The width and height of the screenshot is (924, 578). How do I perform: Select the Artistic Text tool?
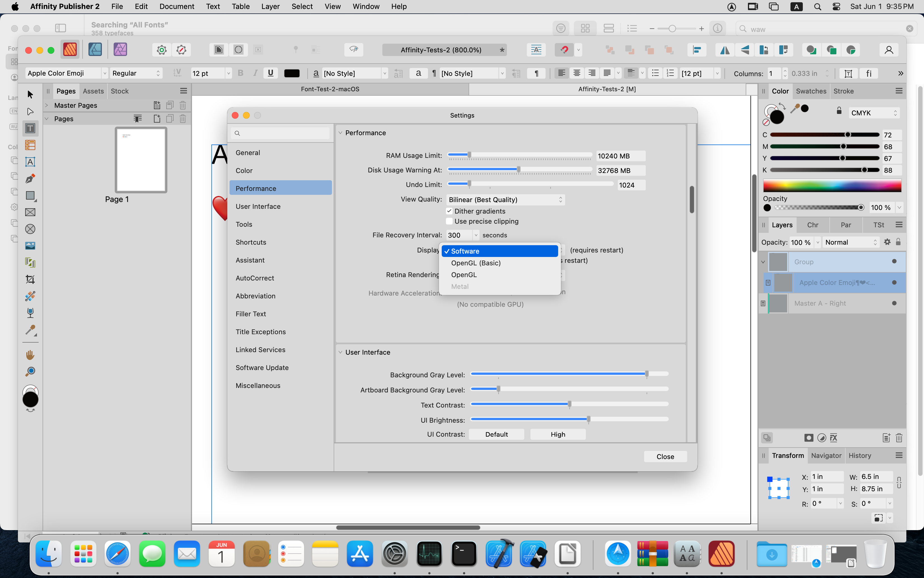pyautogui.click(x=30, y=162)
